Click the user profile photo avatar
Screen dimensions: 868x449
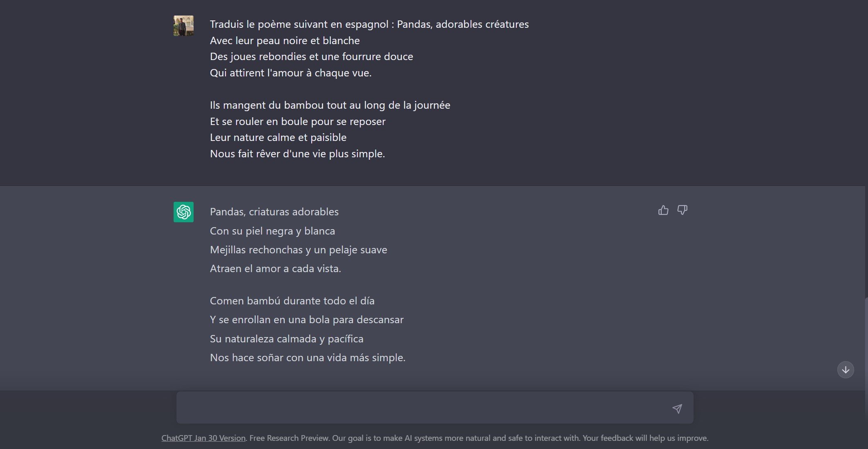[183, 26]
